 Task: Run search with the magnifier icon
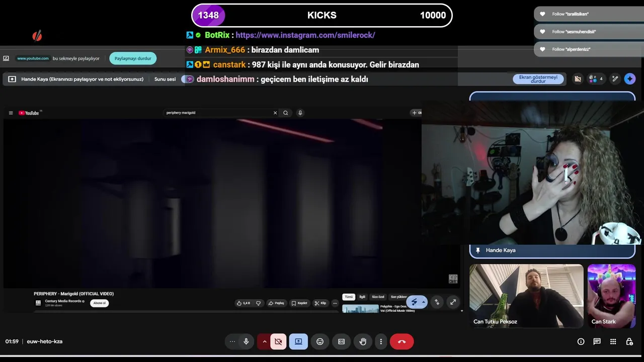click(285, 113)
